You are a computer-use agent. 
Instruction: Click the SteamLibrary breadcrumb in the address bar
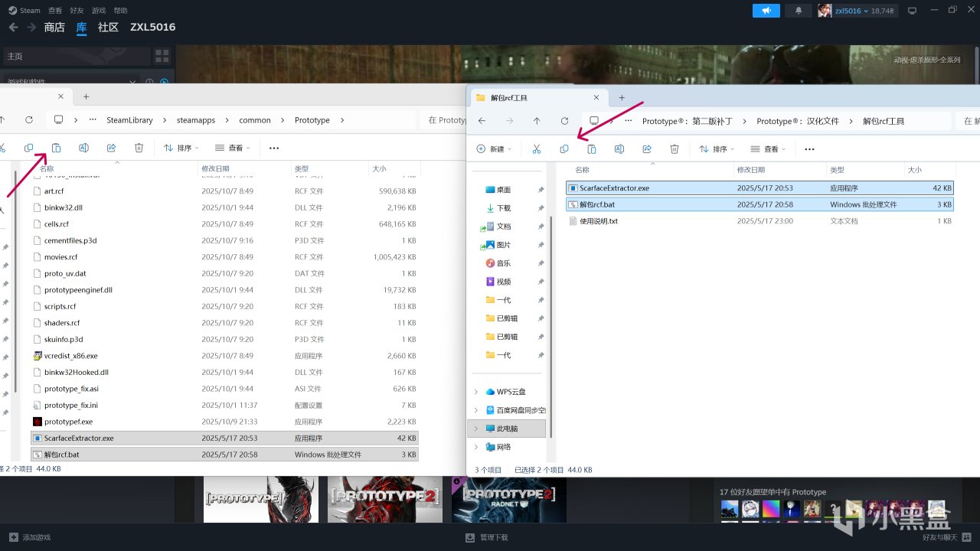click(x=129, y=120)
